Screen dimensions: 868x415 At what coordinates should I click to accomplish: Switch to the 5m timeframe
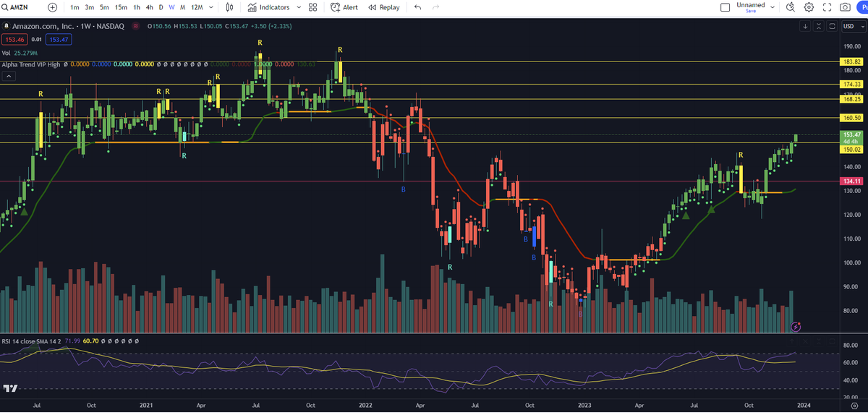coord(104,7)
